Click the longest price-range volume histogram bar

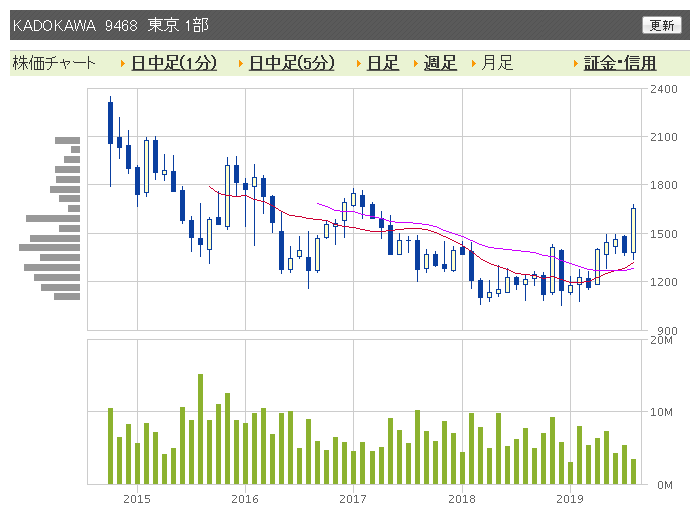(50, 247)
